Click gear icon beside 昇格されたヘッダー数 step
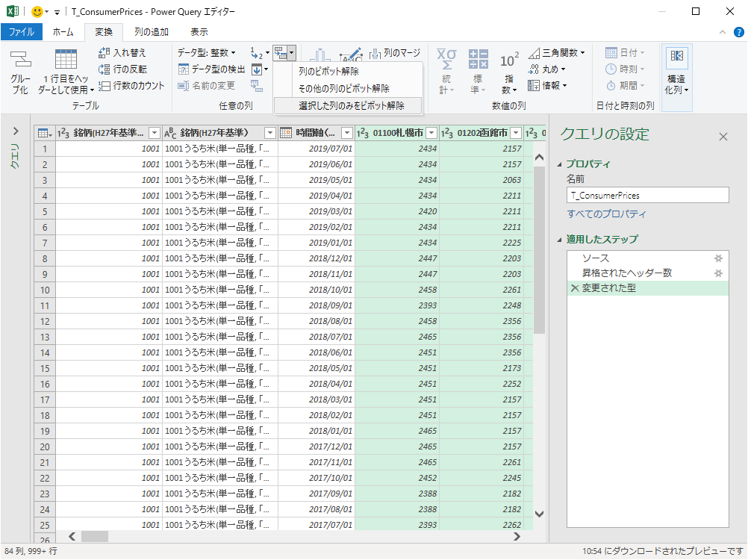Viewport: 748px width, 560px height. [x=718, y=273]
